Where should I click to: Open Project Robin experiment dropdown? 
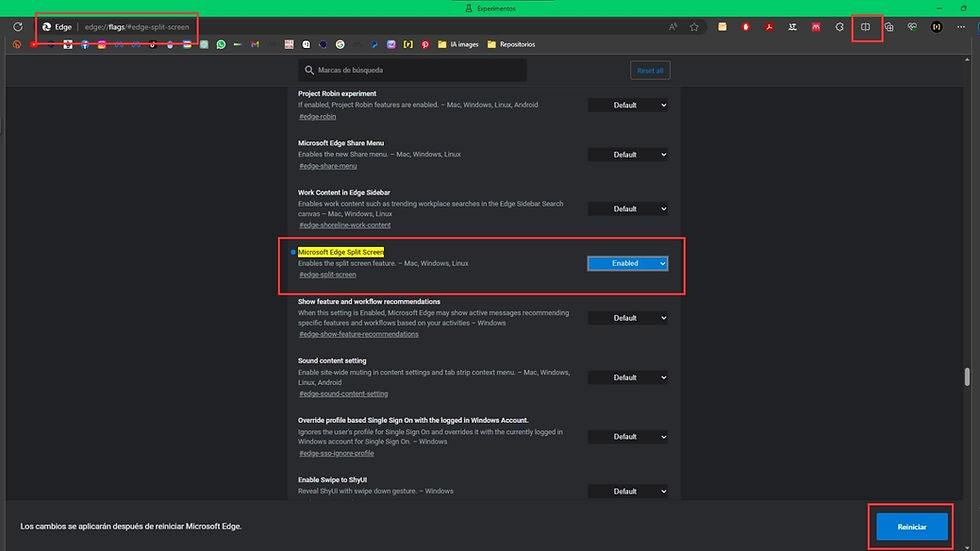[x=628, y=105]
